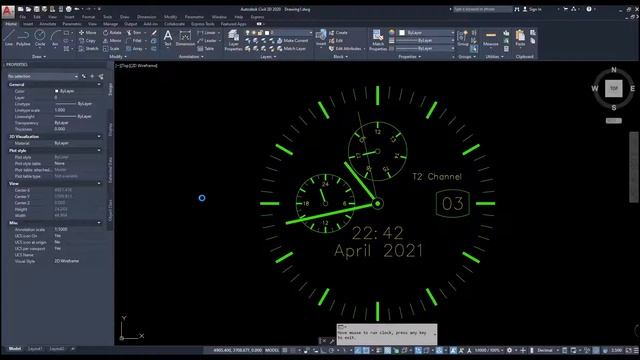Collapse the View section in Properties

(99, 184)
